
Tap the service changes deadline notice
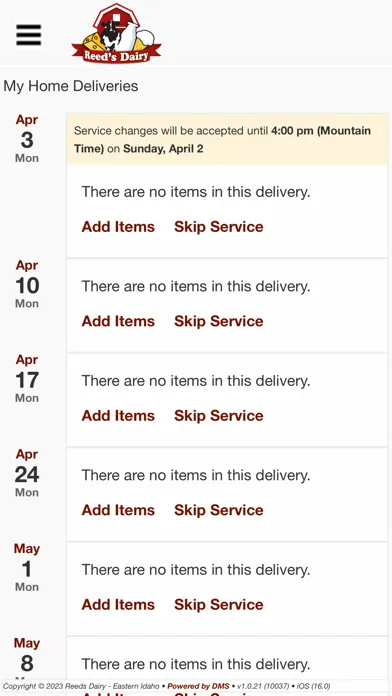pyautogui.click(x=227, y=139)
